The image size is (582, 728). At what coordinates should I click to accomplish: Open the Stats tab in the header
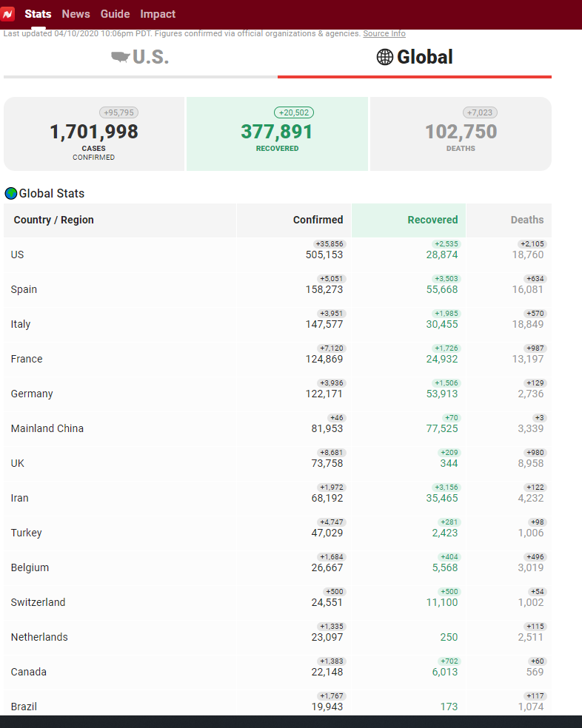(x=38, y=14)
